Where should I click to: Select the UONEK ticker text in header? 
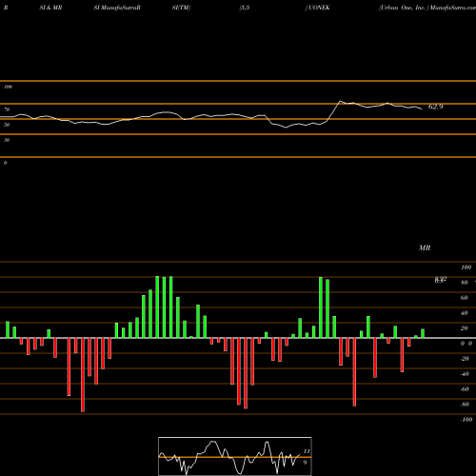(x=318, y=8)
